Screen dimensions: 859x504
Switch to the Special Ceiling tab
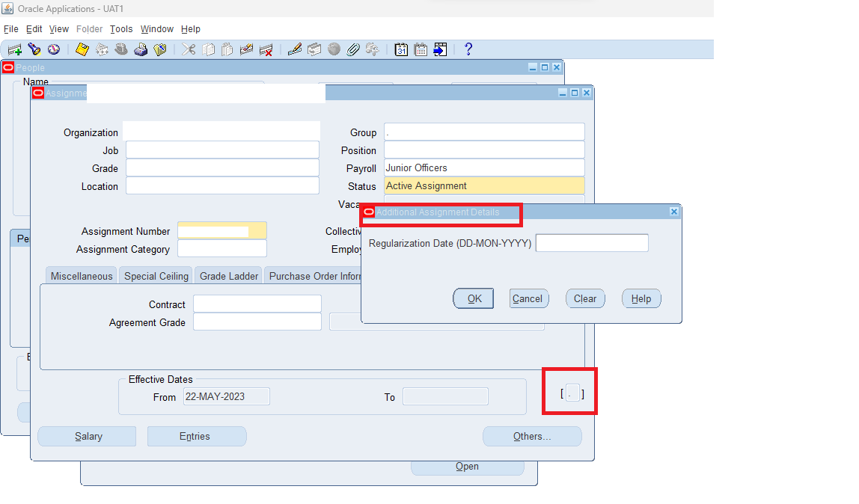(x=155, y=275)
